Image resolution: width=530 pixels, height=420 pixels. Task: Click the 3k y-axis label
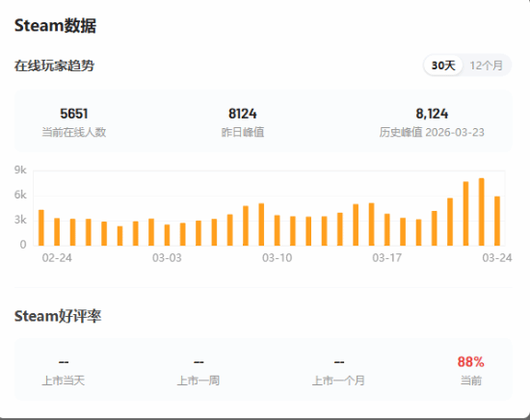point(20,220)
